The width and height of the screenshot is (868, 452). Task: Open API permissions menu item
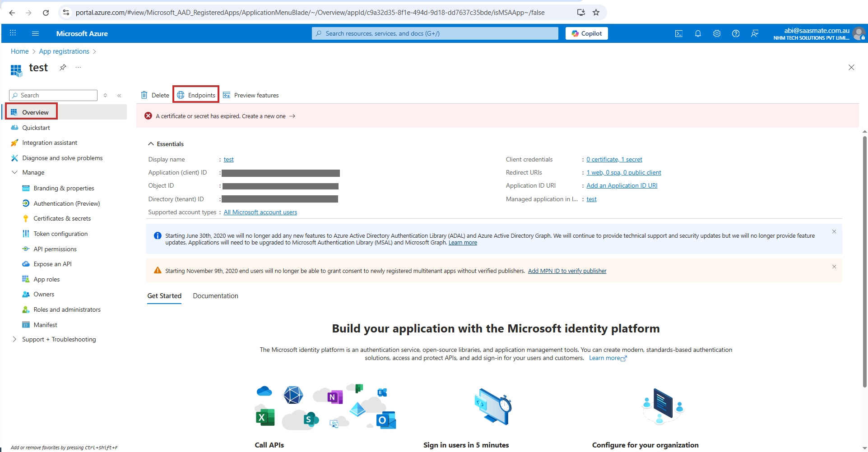(55, 249)
